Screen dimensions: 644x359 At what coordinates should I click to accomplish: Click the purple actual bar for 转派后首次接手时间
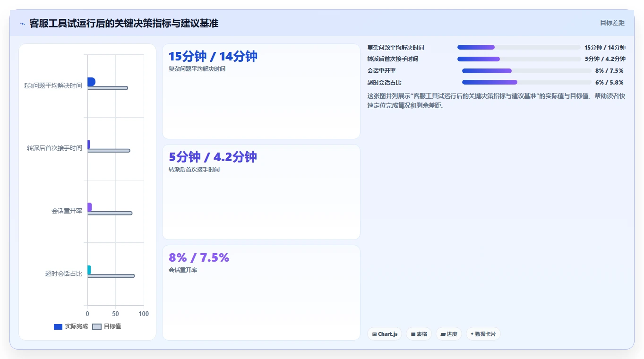(88, 145)
